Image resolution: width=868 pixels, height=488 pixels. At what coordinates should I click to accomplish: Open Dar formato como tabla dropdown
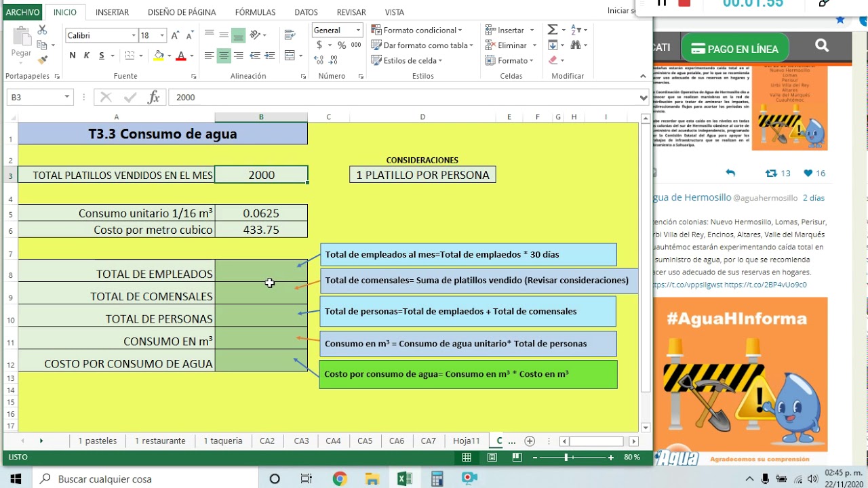click(x=422, y=45)
